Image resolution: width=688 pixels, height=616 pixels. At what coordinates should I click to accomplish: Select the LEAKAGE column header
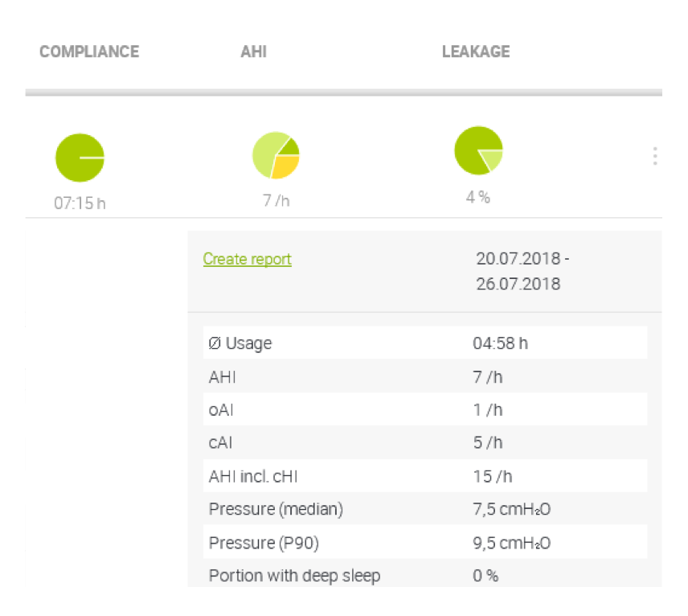pos(476,51)
